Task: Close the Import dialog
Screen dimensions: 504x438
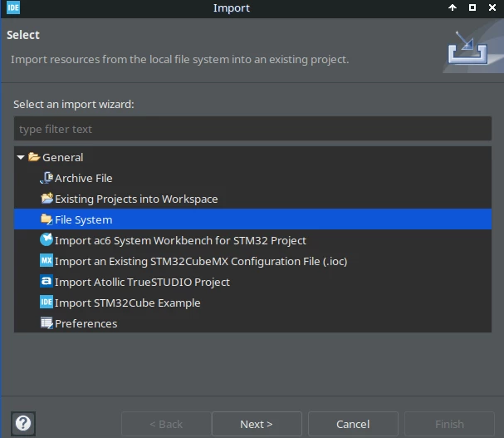Action: point(492,7)
